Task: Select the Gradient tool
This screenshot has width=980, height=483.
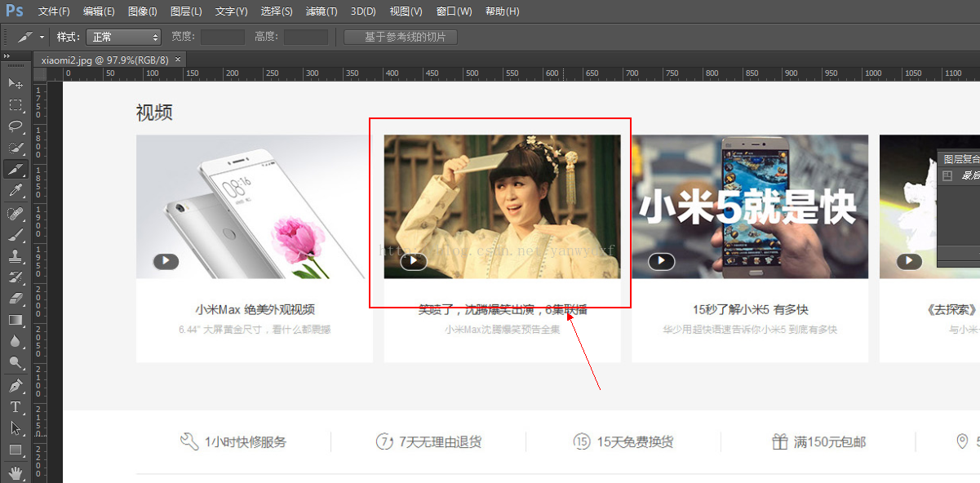Action: tap(16, 320)
